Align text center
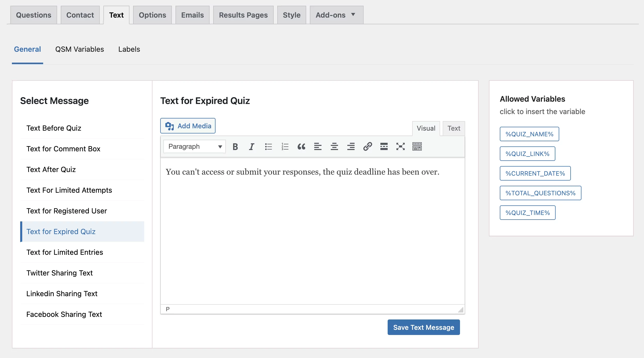This screenshot has height=358, width=644. tap(334, 147)
